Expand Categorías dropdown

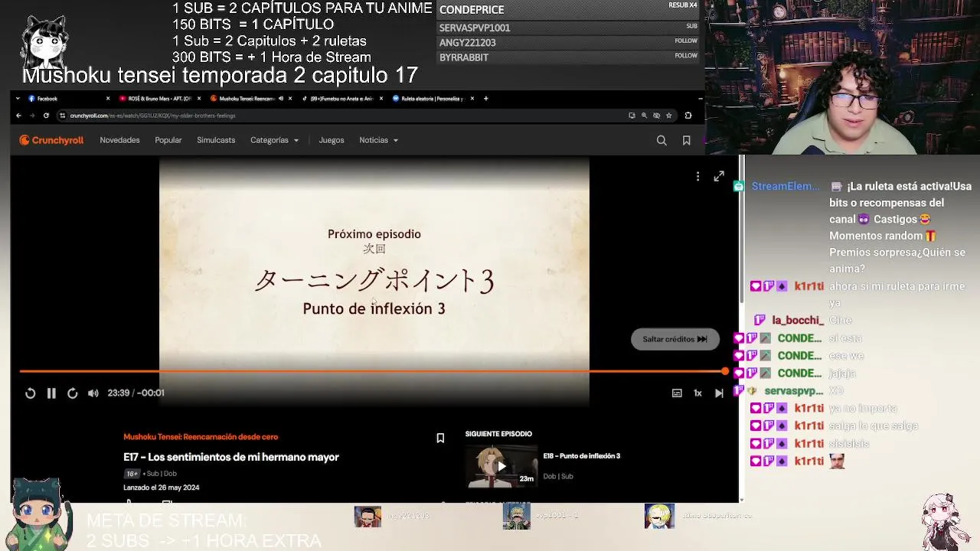[274, 140]
